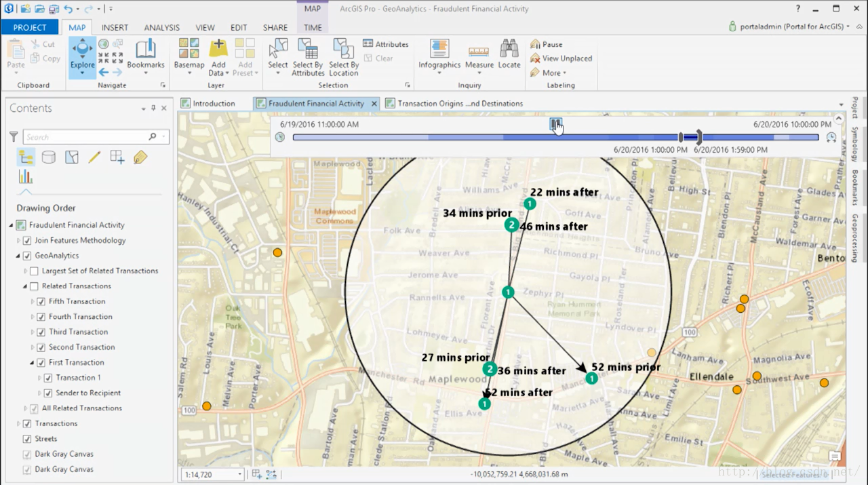868x485 pixels.
Task: Open the ANALYSIS ribbon tab
Action: 161,28
